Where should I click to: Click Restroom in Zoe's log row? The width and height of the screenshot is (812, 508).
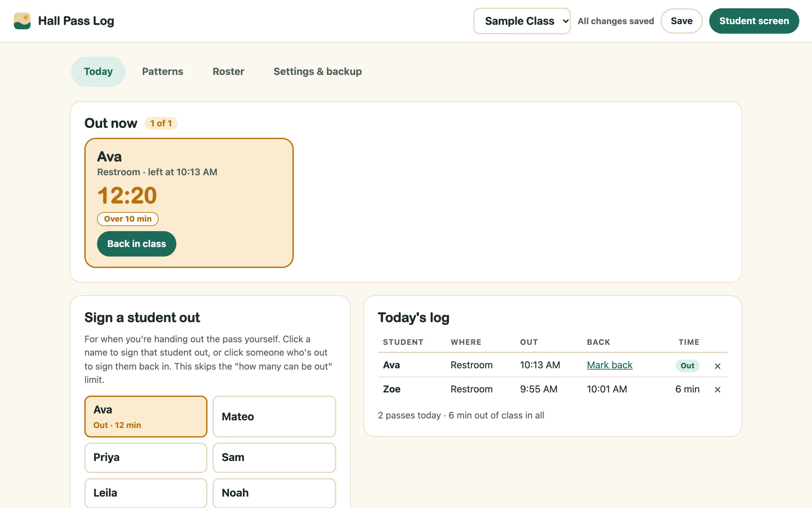pos(471,389)
